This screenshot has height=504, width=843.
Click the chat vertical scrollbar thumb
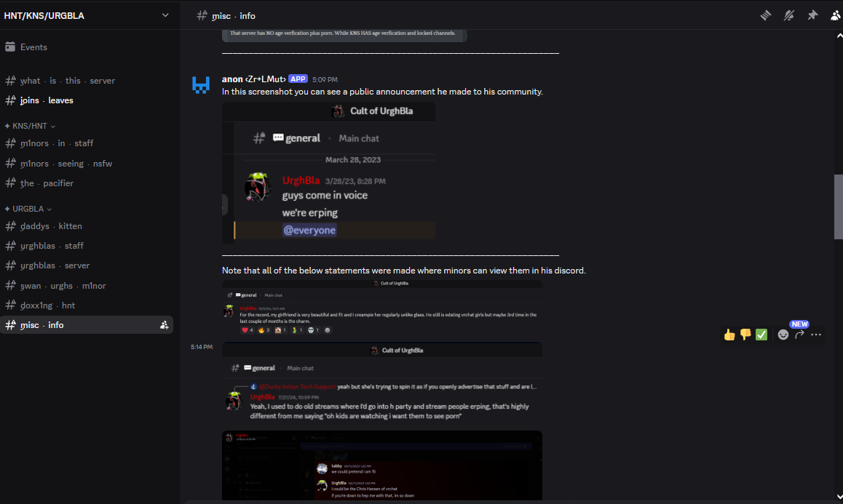[x=838, y=207]
